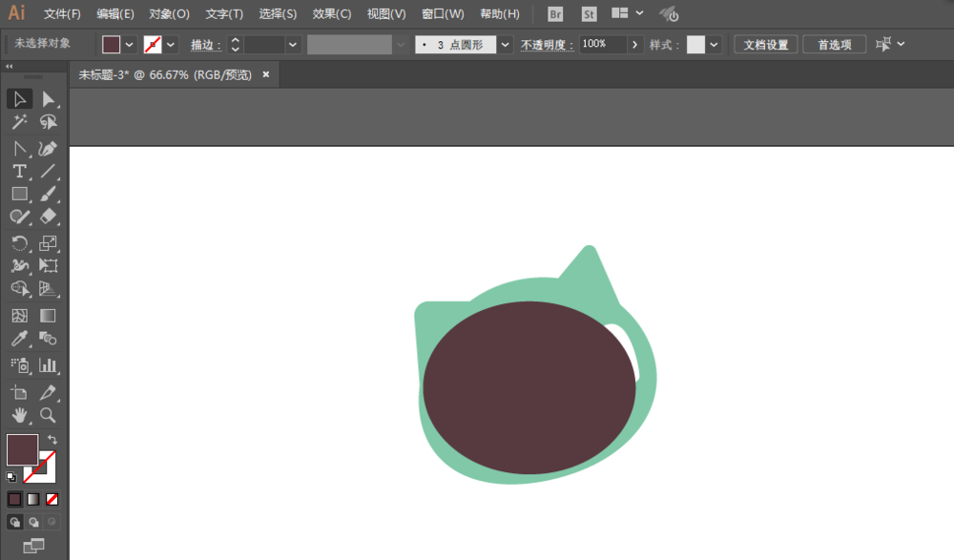Swap fill and stroke colors
Image resolution: width=954 pixels, height=560 pixels.
pos(52,440)
